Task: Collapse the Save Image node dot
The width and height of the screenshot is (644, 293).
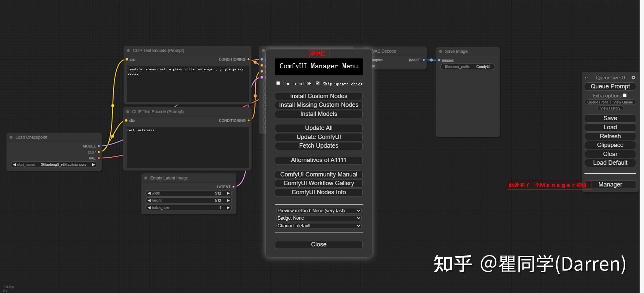Action: (x=441, y=52)
